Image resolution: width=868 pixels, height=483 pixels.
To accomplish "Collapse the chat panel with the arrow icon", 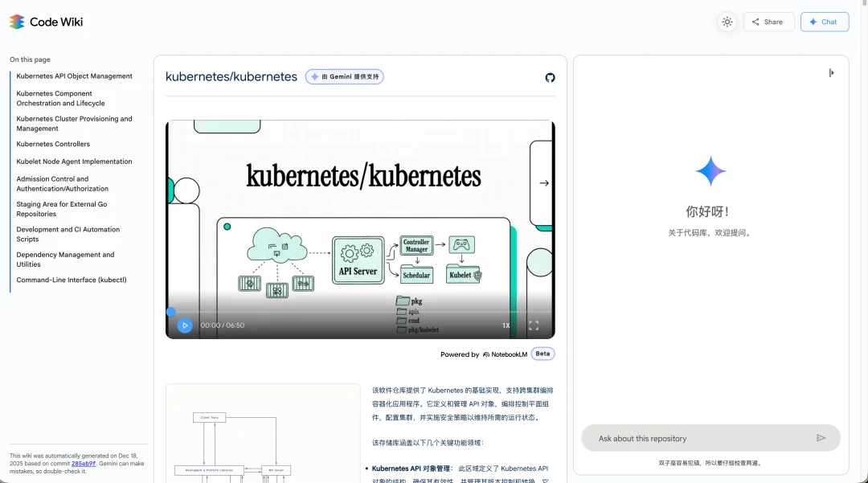I will click(x=832, y=72).
